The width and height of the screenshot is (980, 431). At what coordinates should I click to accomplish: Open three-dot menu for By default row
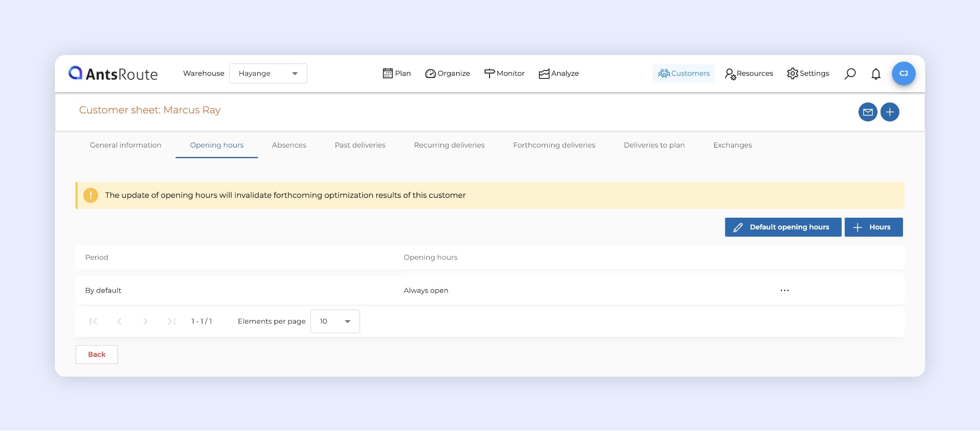pyautogui.click(x=784, y=290)
